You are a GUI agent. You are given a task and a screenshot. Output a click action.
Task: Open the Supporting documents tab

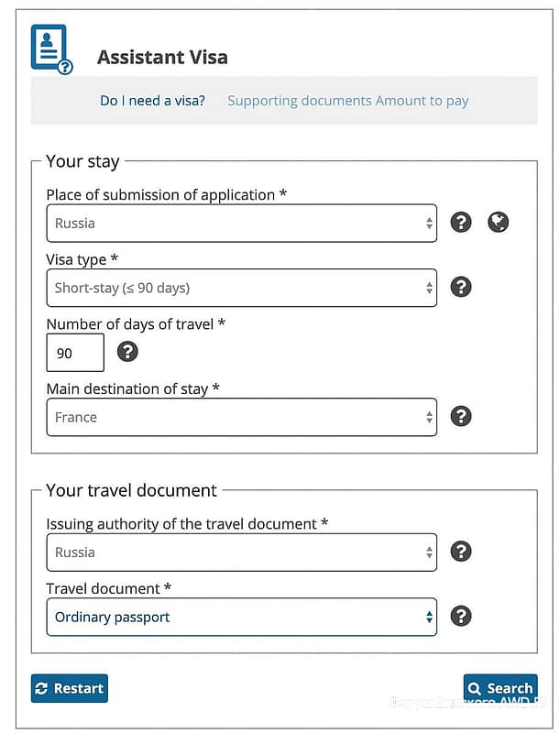coord(299,101)
